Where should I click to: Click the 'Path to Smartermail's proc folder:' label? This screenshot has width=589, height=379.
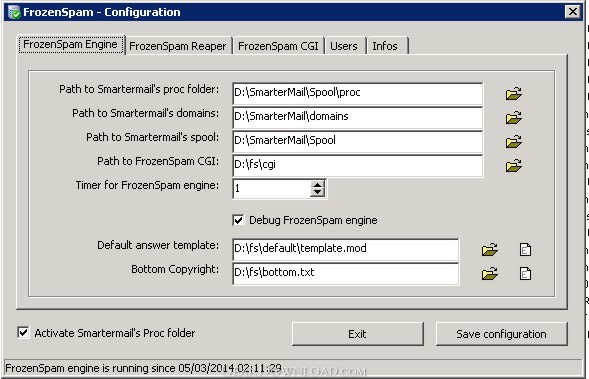(139, 89)
